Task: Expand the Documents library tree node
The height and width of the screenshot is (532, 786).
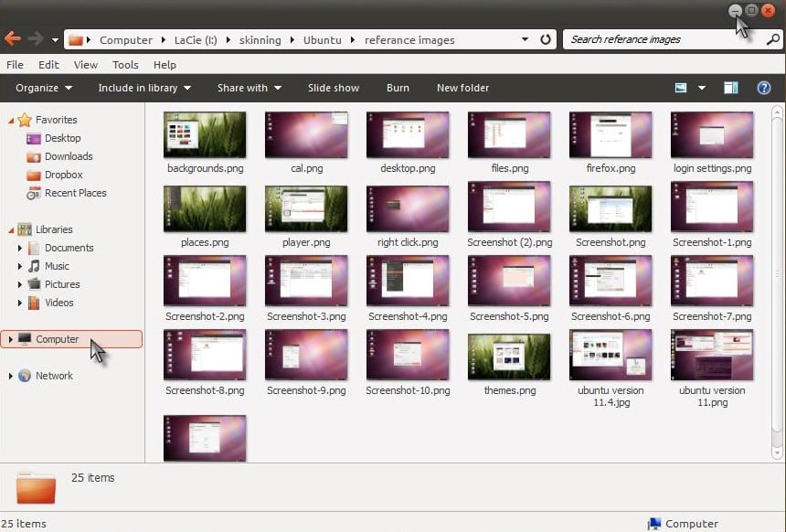Action: [x=20, y=248]
